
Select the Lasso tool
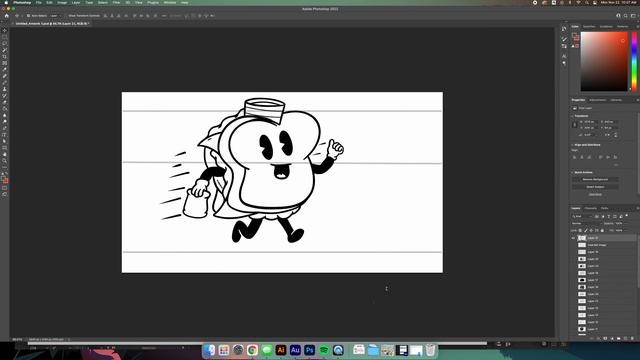coord(4,44)
